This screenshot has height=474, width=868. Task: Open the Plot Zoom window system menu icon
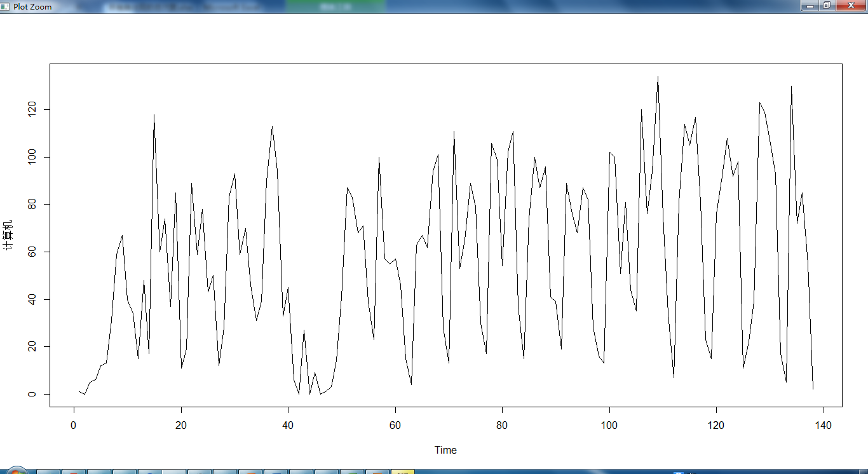[x=6, y=6]
